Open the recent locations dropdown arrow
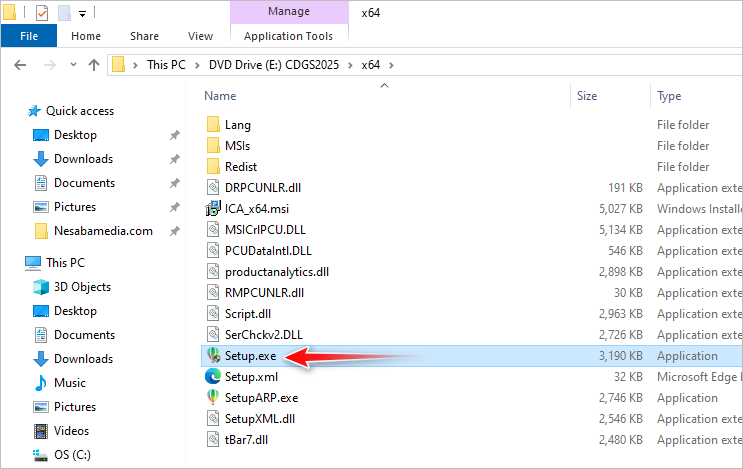This screenshot has height=469, width=743. [x=73, y=64]
